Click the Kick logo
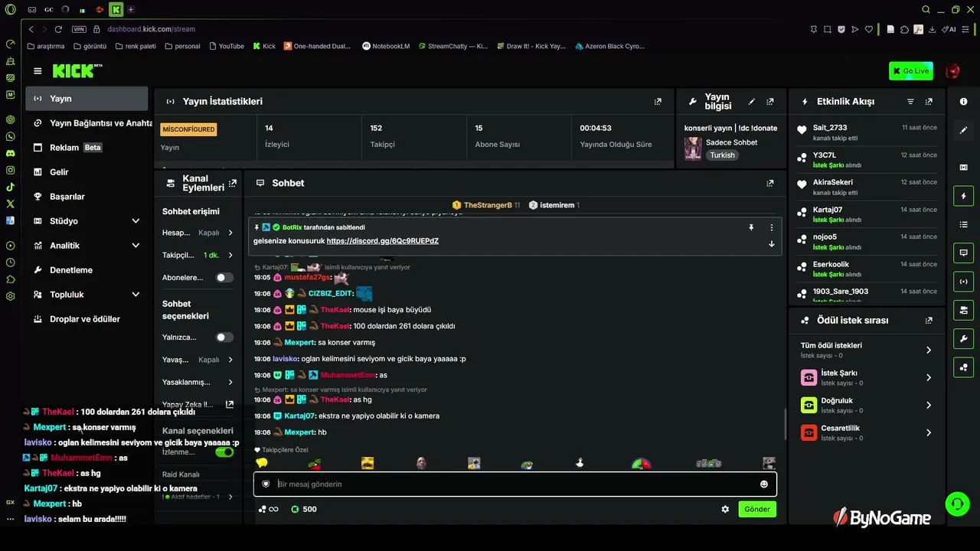Image resolution: width=980 pixels, height=551 pixels. tap(77, 70)
